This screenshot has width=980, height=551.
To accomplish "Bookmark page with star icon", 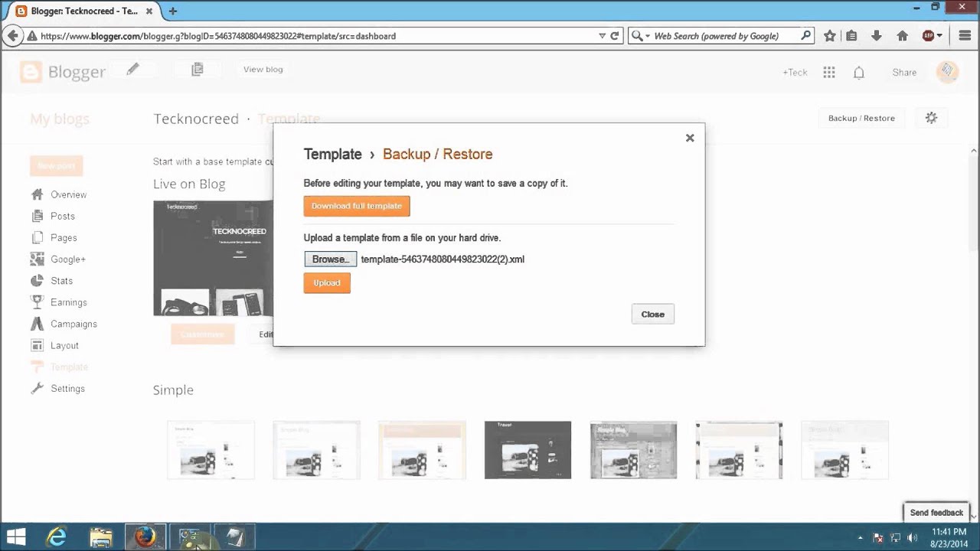I will 829,35.
